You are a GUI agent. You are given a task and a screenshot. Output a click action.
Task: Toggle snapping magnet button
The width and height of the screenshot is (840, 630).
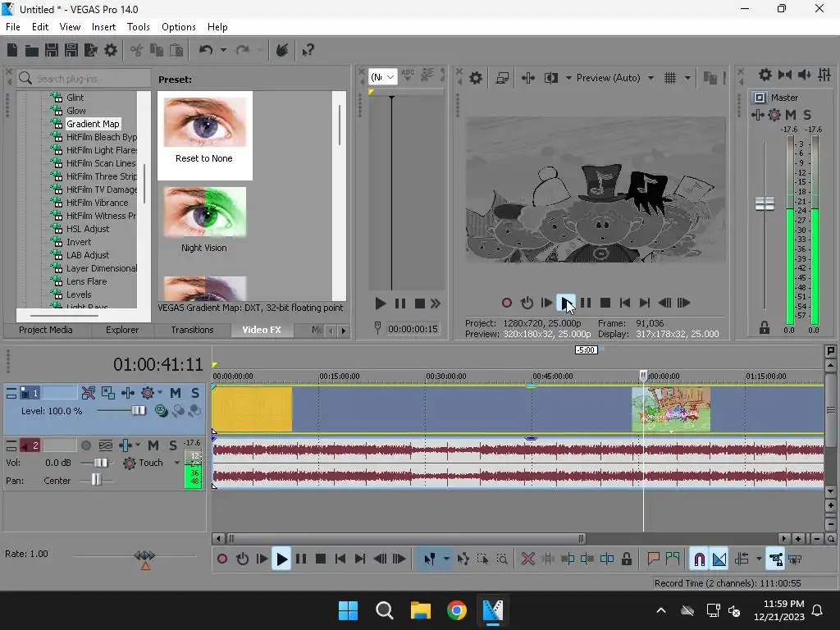(x=699, y=559)
